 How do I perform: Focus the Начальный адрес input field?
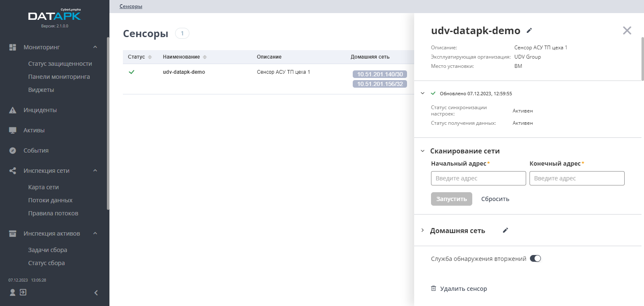tap(478, 178)
